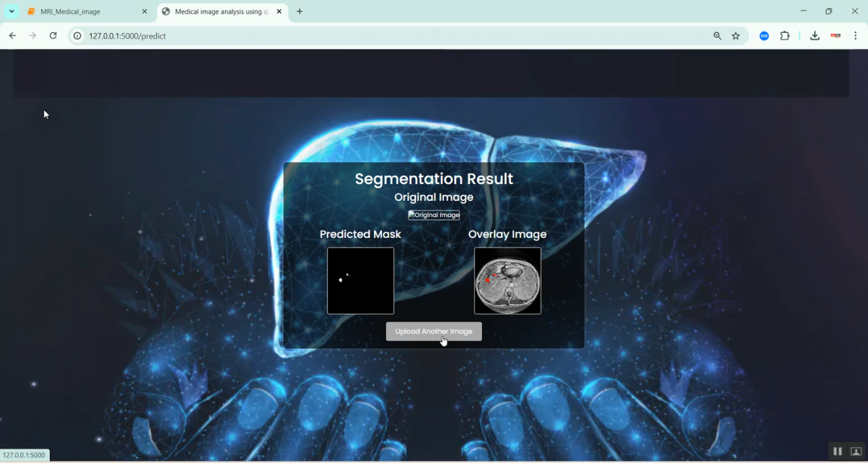Click the Upload Another Image button
Screen dimensions: 868x463
[x=433, y=331]
